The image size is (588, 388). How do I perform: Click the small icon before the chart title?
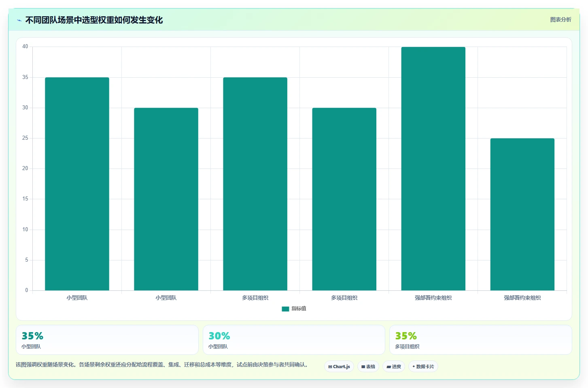coord(19,20)
